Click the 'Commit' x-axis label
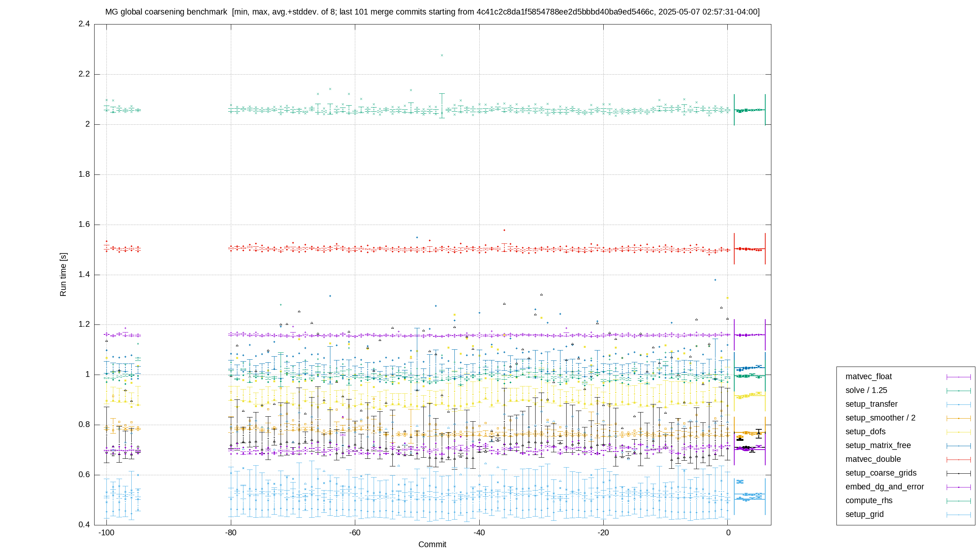Image resolution: width=980 pixels, height=551 pixels. pos(432,544)
